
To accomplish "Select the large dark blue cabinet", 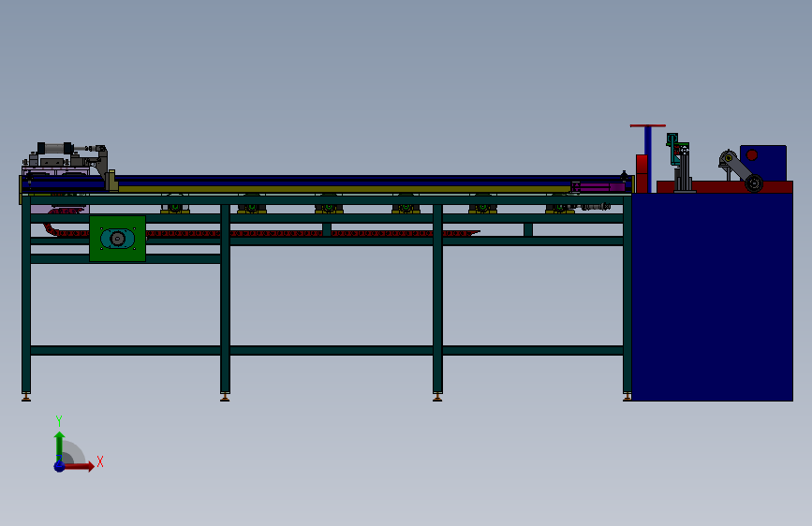I will [713, 297].
